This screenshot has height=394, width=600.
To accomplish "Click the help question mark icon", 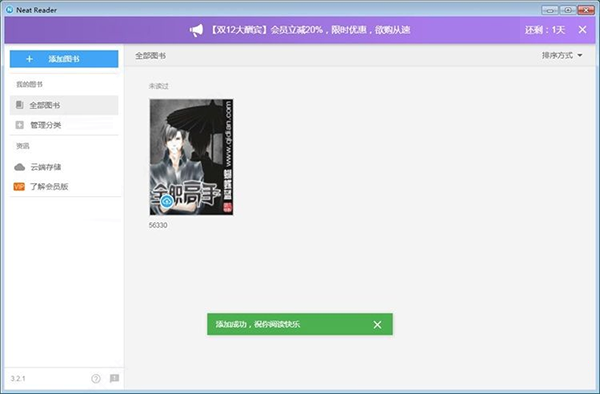I will click(96, 379).
